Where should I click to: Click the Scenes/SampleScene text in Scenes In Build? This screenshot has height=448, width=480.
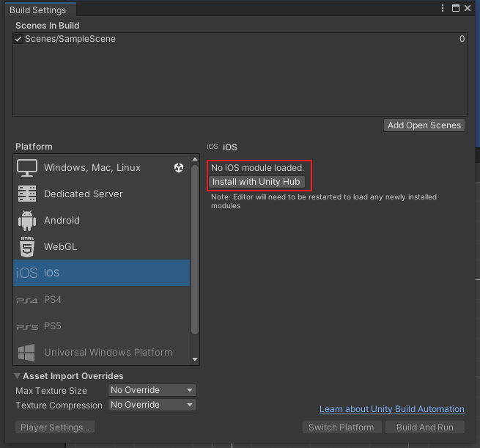point(70,39)
